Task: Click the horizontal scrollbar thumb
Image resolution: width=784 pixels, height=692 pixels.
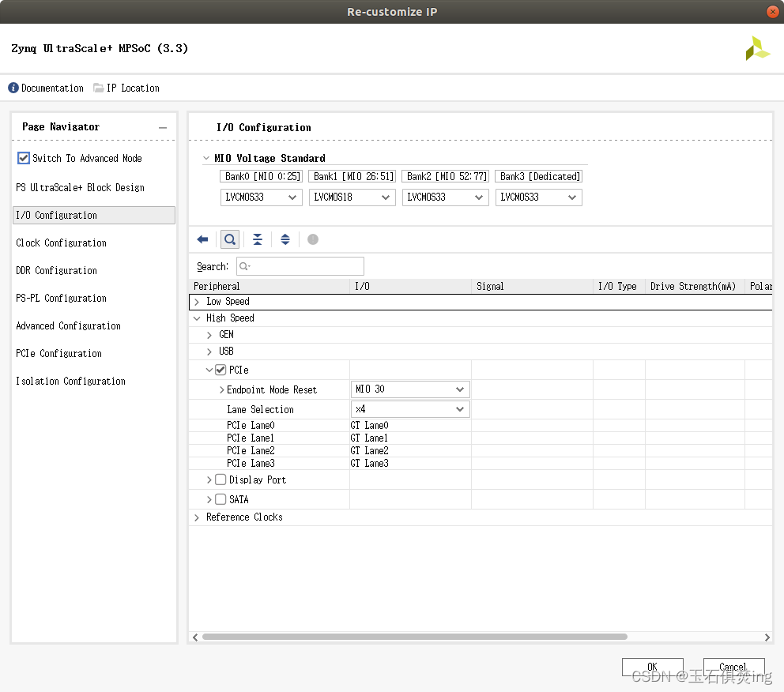Action: 414,637
